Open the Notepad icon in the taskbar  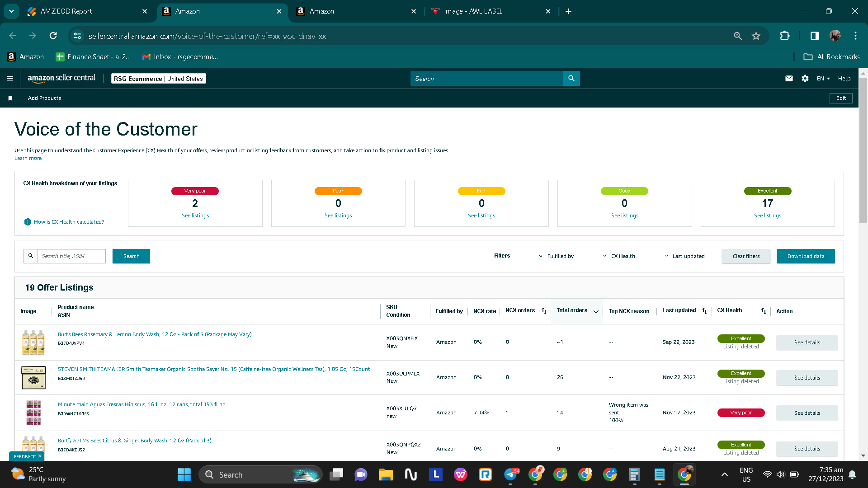(659, 474)
